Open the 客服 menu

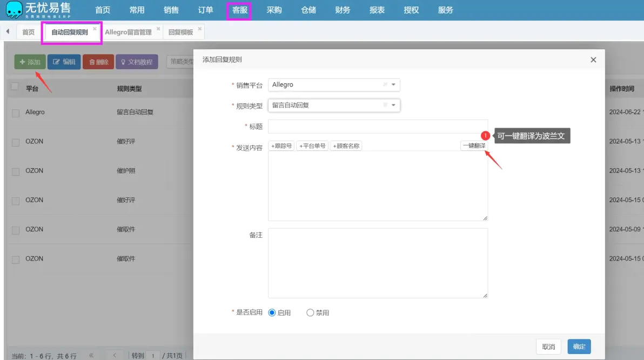click(x=239, y=10)
